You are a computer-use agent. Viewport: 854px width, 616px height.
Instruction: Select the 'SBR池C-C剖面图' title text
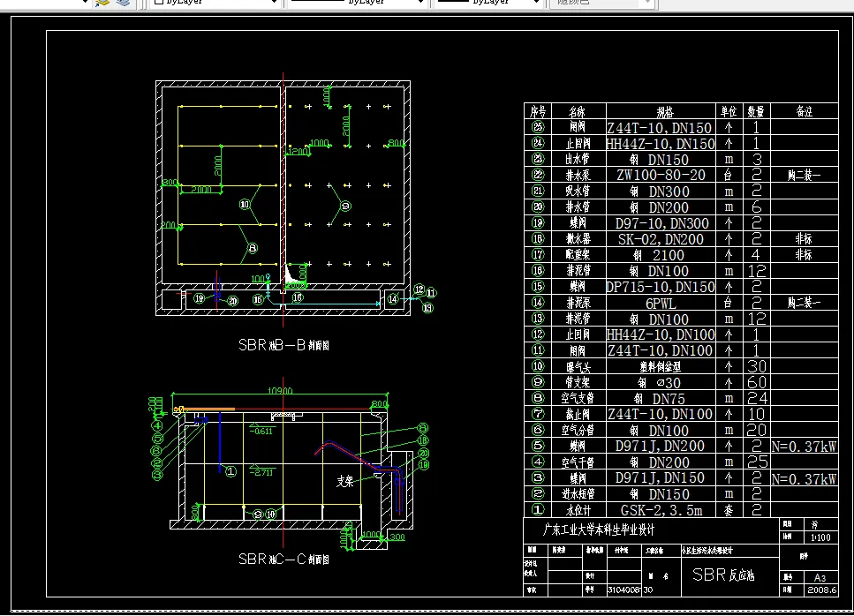(x=283, y=559)
